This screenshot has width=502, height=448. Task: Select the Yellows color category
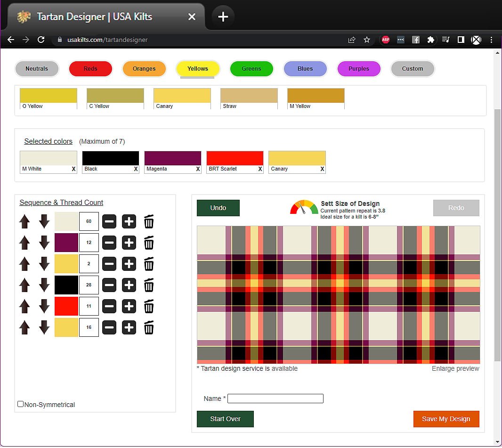(x=197, y=68)
